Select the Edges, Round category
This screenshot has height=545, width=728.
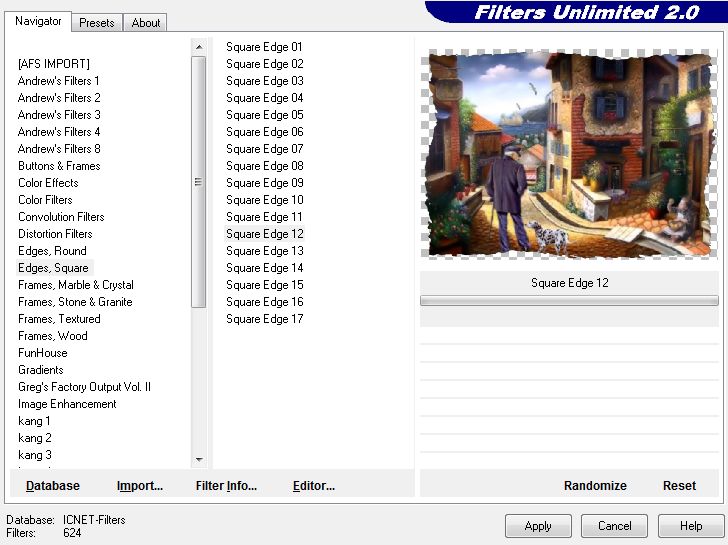52,251
